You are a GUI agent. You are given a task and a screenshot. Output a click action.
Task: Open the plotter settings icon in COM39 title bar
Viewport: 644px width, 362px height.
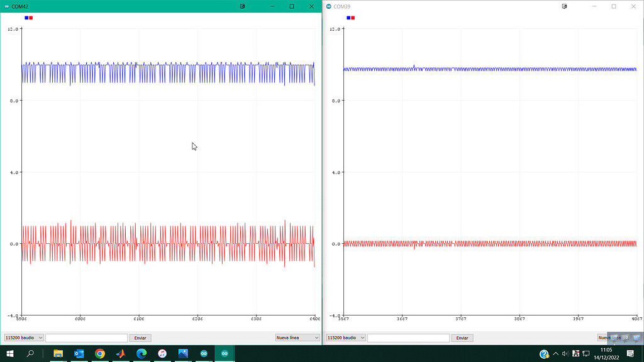(x=564, y=6)
